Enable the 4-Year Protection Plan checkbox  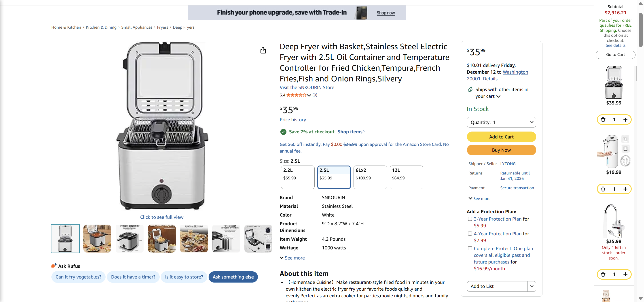[x=470, y=234]
